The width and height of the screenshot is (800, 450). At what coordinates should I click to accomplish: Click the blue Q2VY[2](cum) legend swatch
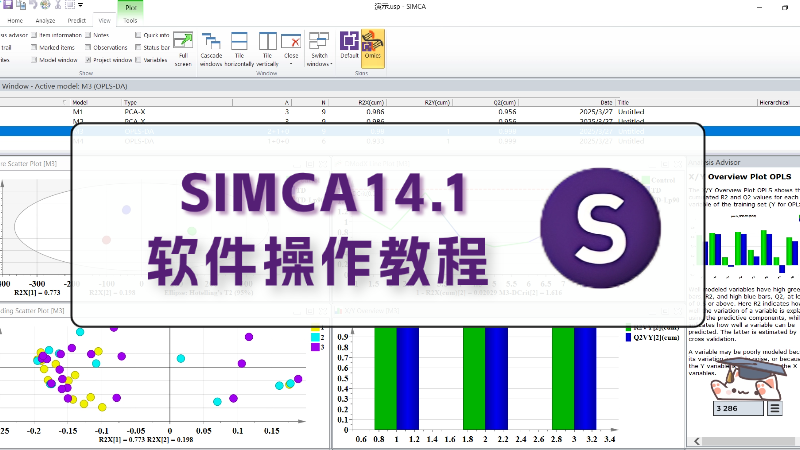click(629, 337)
